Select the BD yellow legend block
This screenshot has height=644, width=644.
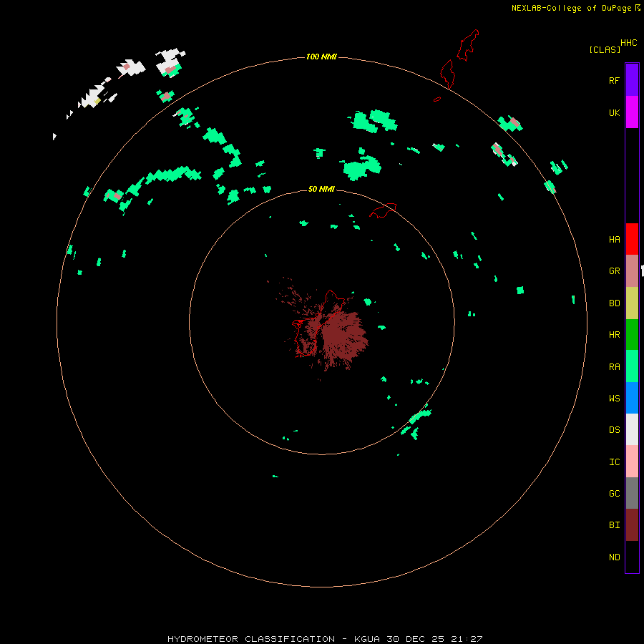click(x=632, y=303)
